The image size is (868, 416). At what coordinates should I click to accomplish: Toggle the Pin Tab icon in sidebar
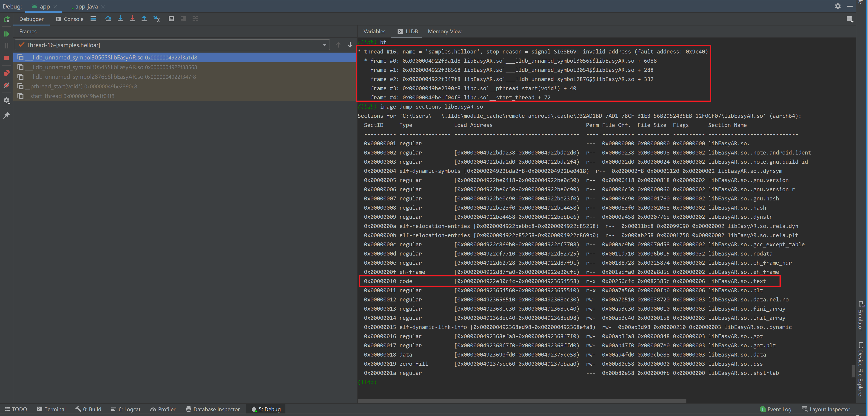6,115
